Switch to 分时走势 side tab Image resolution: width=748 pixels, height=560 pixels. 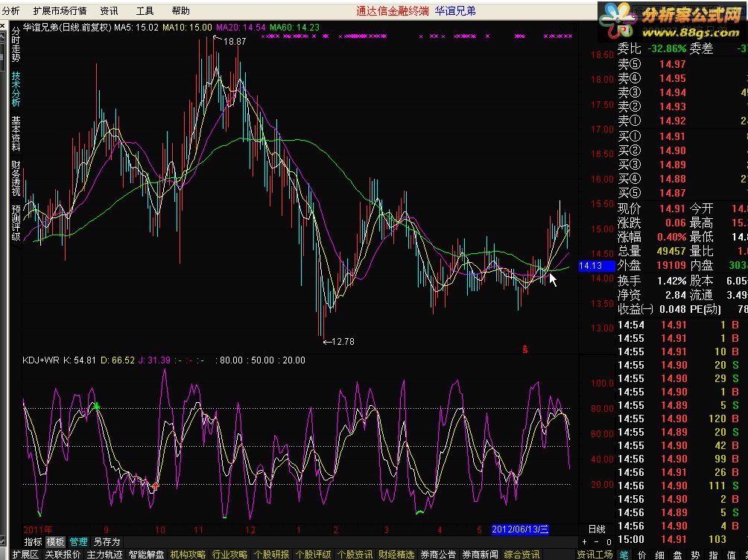[x=16, y=45]
